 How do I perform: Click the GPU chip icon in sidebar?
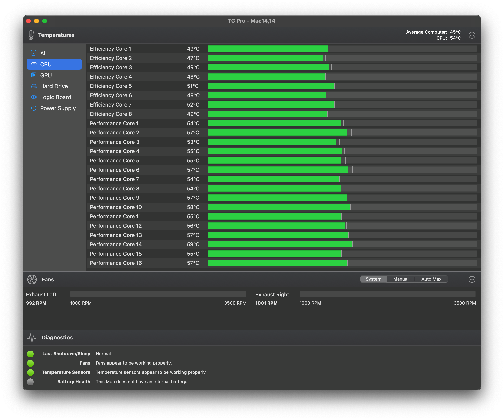34,75
